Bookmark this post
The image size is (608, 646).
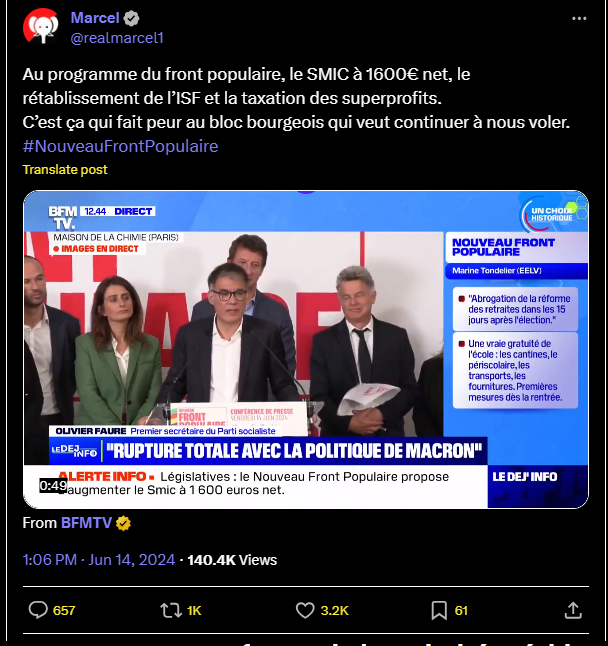click(439, 610)
